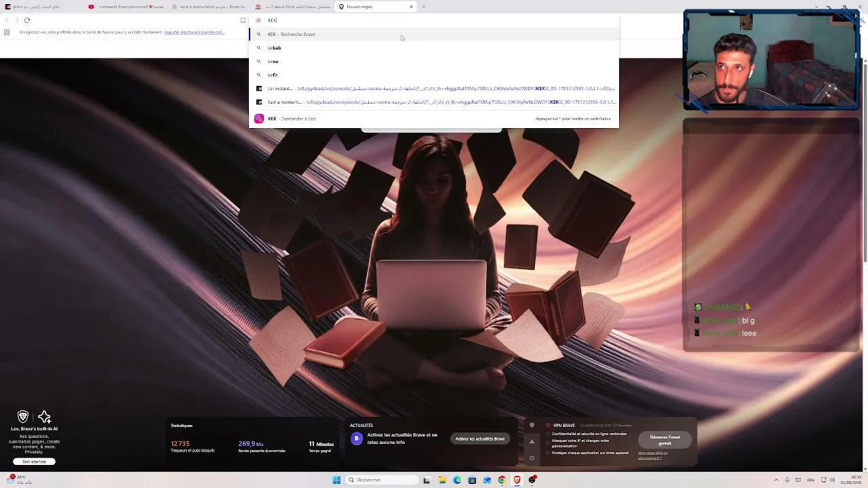Image resolution: width=868 pixels, height=488 pixels.
Task: Click 'Démarrer l'essai gratuit' VPN button
Action: (665, 440)
